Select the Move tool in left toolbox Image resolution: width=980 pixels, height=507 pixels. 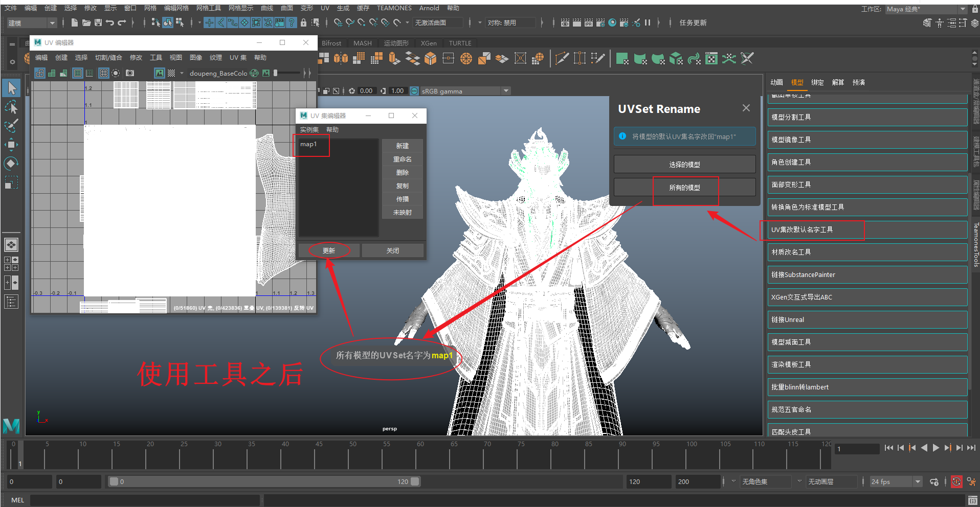click(11, 145)
